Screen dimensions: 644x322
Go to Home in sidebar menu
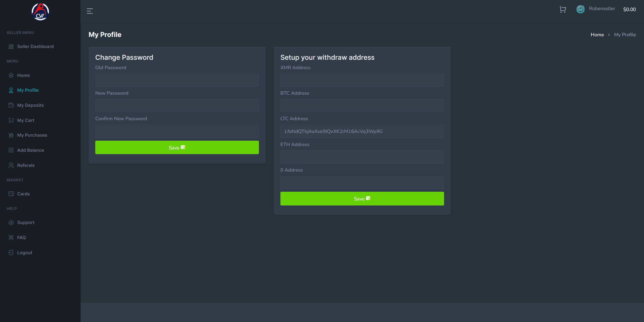23,75
